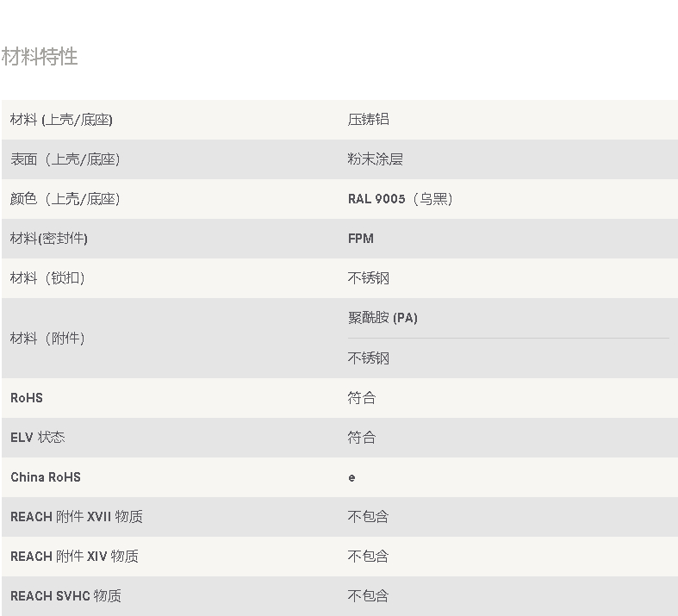
Task: Select the 材料 (附件) label
Action: coord(47,338)
